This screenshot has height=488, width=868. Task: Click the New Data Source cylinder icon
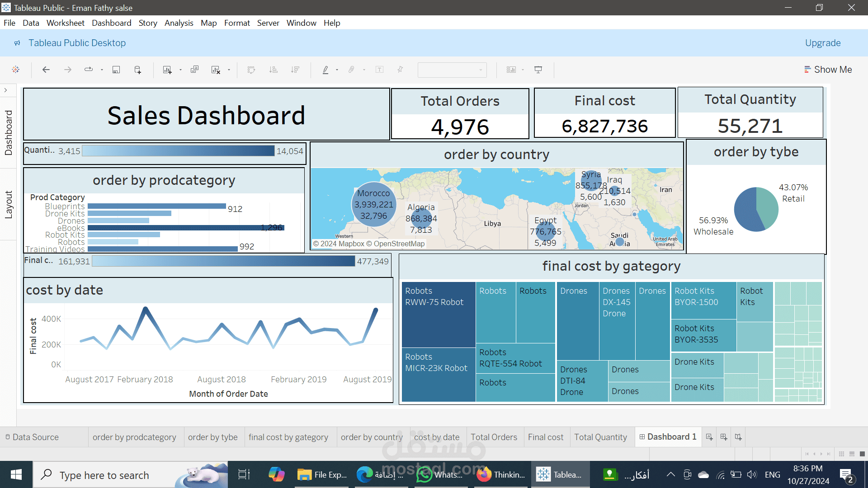(x=138, y=70)
